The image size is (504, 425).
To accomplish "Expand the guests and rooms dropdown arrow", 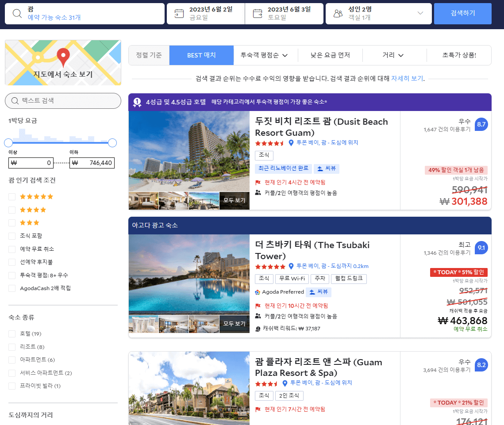I will pos(420,13).
